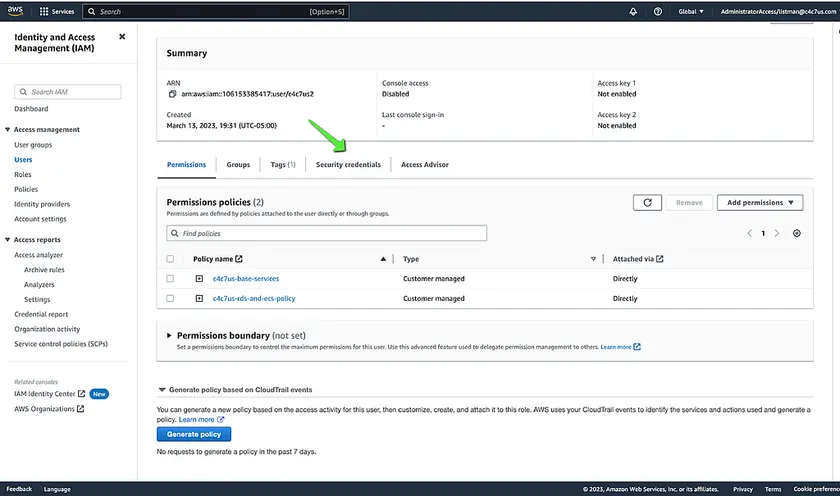This screenshot has width=840, height=496.
Task: Switch to the Permissions tab
Action: [x=186, y=164]
